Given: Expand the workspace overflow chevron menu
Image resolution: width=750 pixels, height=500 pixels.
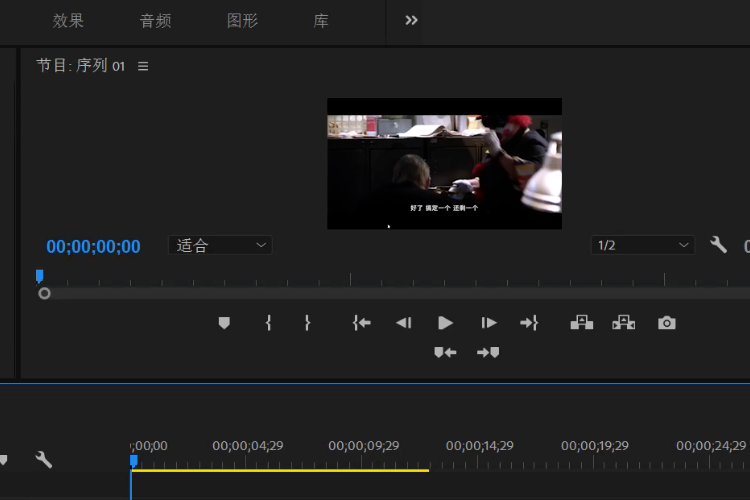Looking at the screenshot, I should [411, 20].
